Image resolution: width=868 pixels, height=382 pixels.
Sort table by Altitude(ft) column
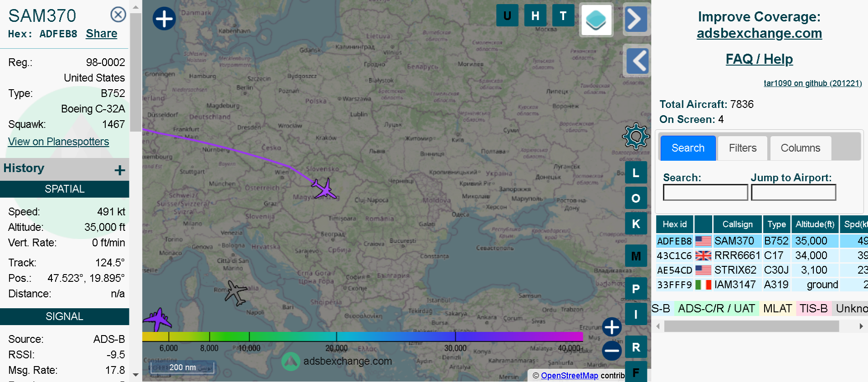[815, 224]
